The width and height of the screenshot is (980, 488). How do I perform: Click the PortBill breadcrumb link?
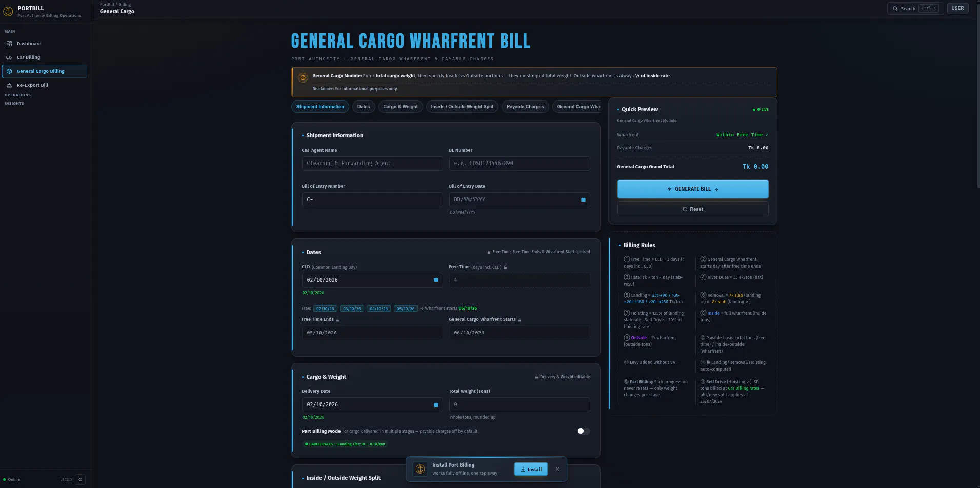(x=107, y=4)
